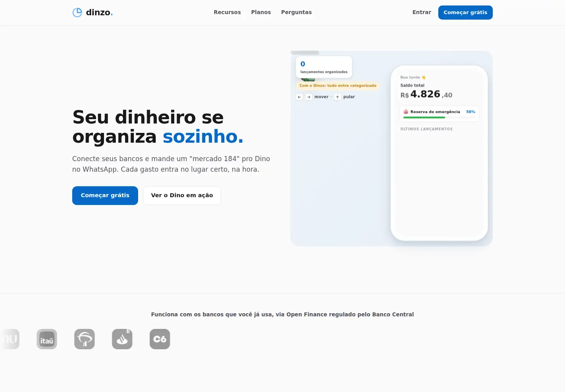Click the Itaú bank logo
The height and width of the screenshot is (392, 565).
click(x=47, y=339)
